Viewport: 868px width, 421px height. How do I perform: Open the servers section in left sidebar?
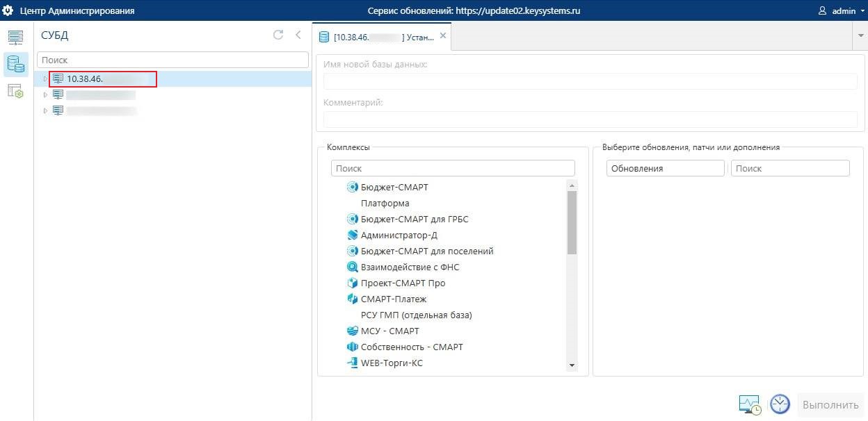(x=15, y=38)
